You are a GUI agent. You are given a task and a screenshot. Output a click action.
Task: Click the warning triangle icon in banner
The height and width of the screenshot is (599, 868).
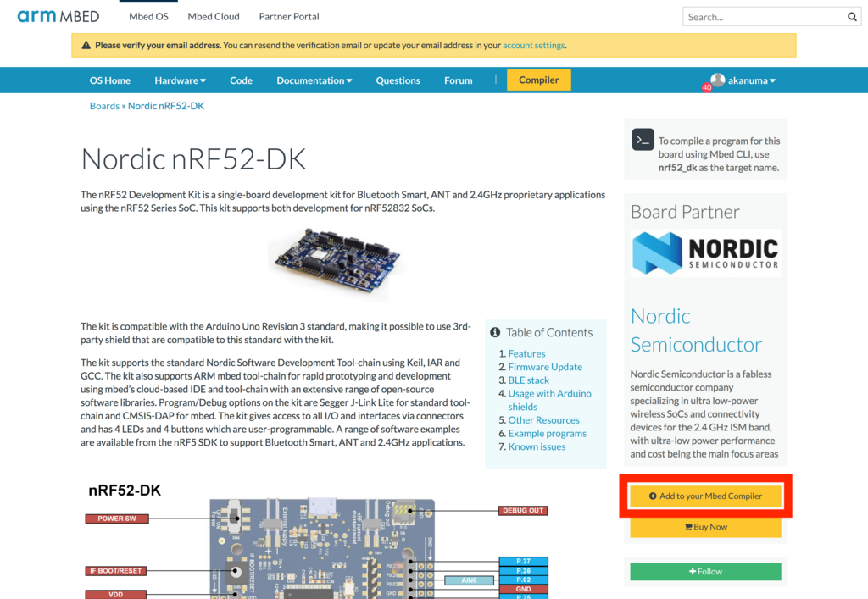pyautogui.click(x=86, y=46)
